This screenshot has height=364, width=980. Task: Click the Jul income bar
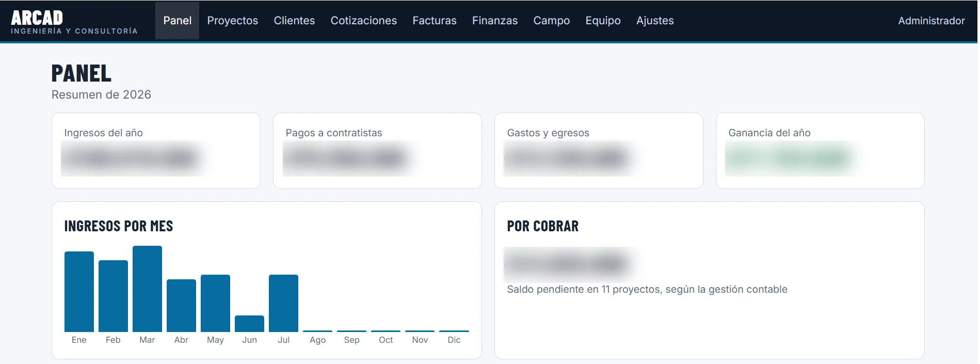(x=283, y=303)
